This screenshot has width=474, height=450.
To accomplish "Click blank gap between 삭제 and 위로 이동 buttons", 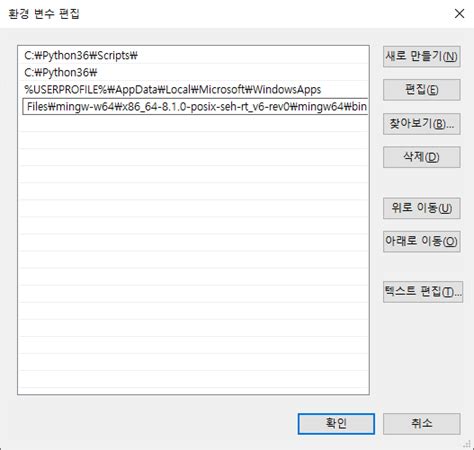I will click(x=422, y=183).
